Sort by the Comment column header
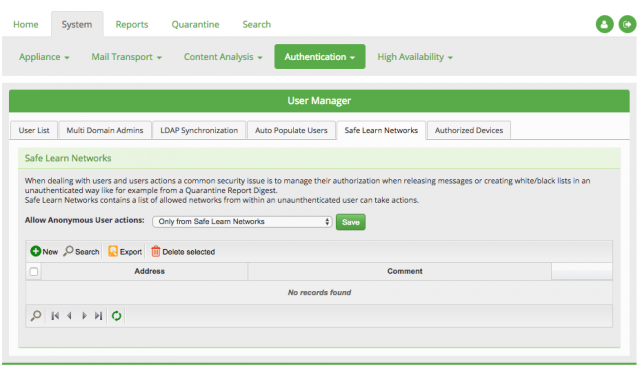 [400, 271]
